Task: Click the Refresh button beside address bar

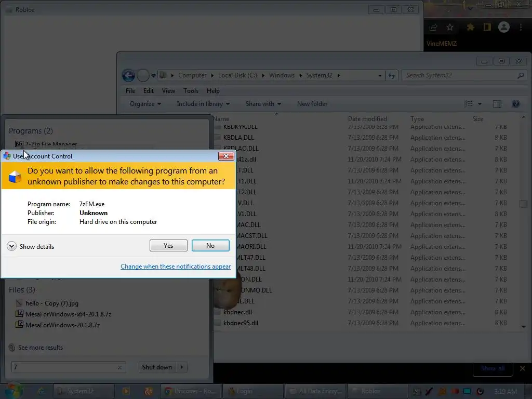Action: [392, 76]
